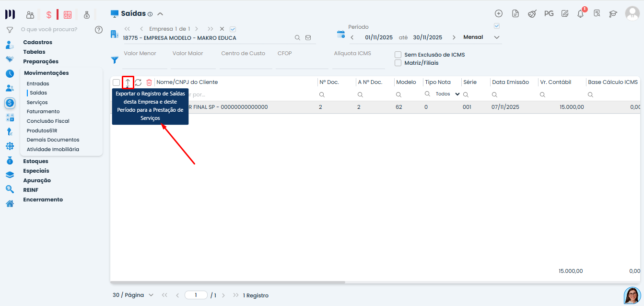Click the PG icon in top toolbar
Viewport: 644px width, 306px height.
[x=549, y=14]
